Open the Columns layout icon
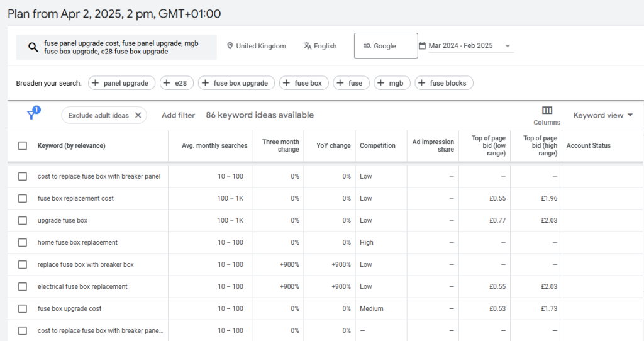This screenshot has width=644, height=341. click(547, 110)
